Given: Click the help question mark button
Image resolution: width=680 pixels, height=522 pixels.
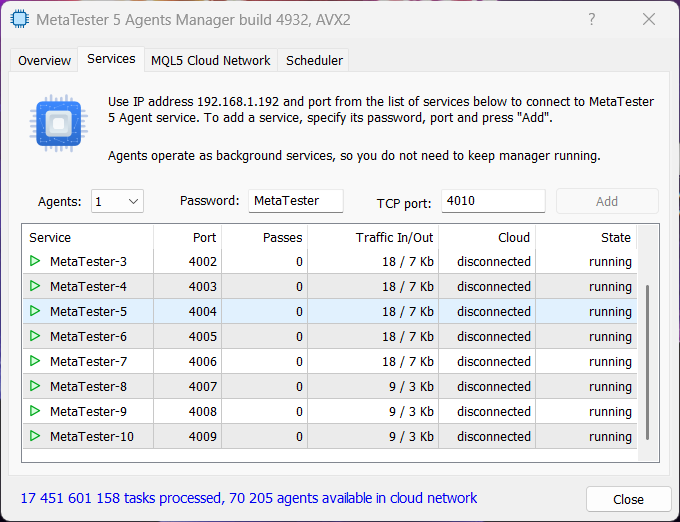Looking at the screenshot, I should (x=592, y=20).
